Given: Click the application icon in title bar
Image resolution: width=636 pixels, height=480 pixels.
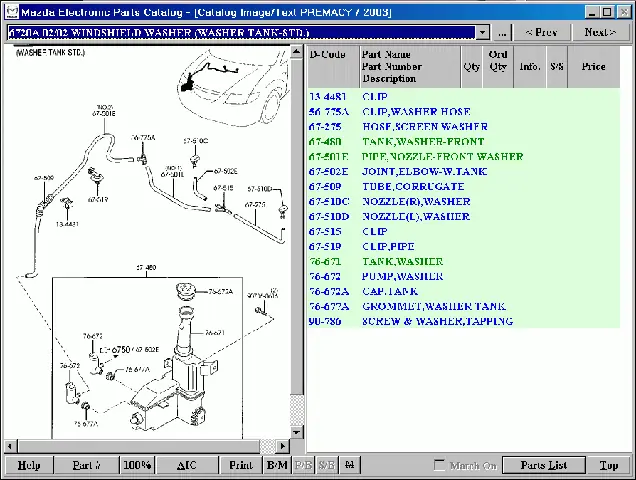Looking at the screenshot, I should 10,12.
